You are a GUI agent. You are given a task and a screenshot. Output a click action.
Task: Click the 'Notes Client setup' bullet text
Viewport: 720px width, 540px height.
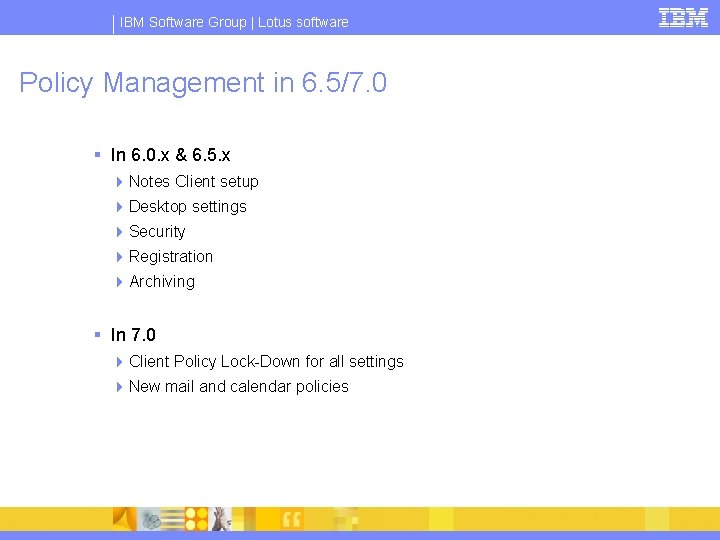click(193, 181)
